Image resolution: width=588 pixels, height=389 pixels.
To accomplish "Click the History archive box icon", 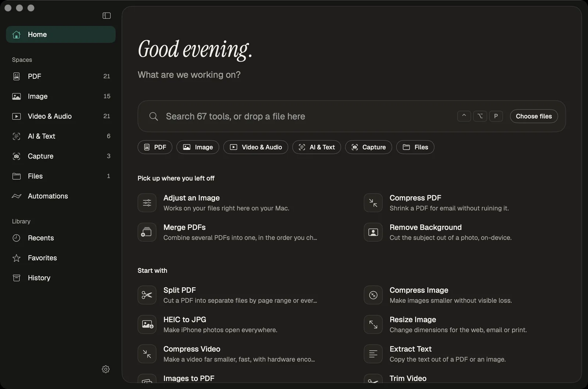I will click(x=17, y=278).
